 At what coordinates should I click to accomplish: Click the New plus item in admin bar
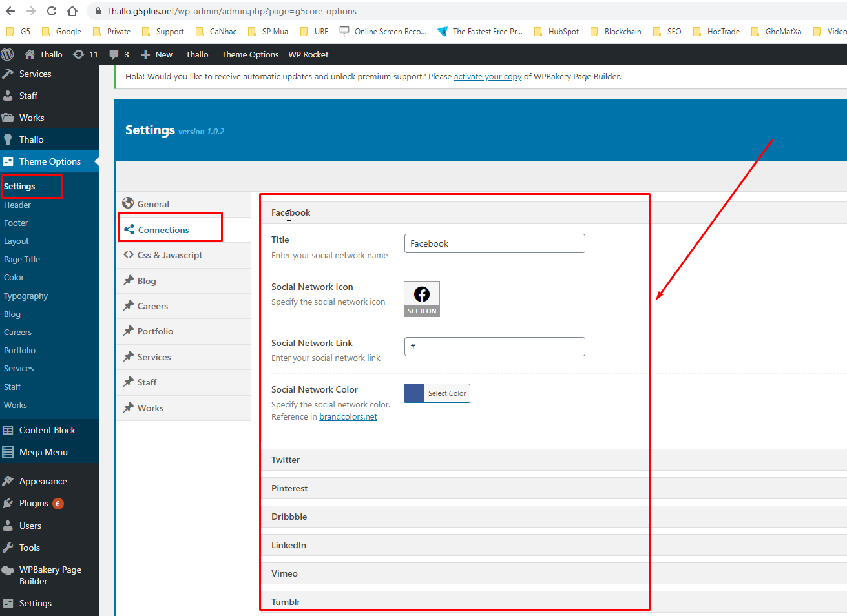point(156,54)
